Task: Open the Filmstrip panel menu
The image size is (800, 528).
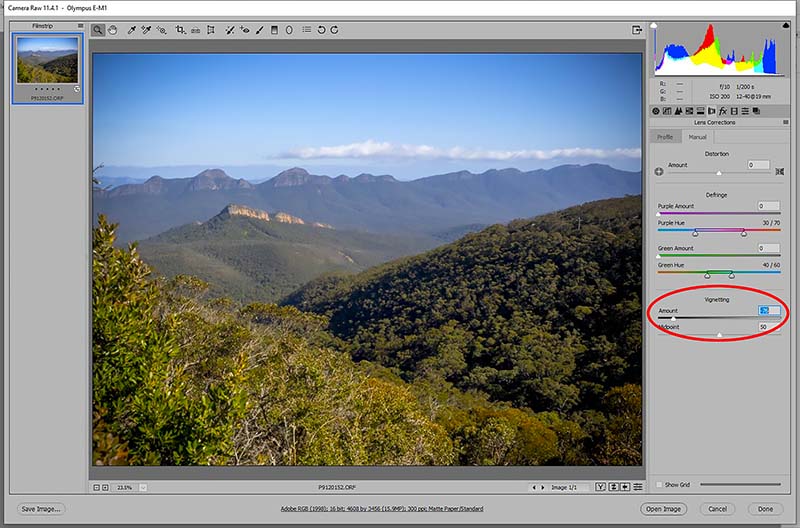Action: (x=80, y=26)
